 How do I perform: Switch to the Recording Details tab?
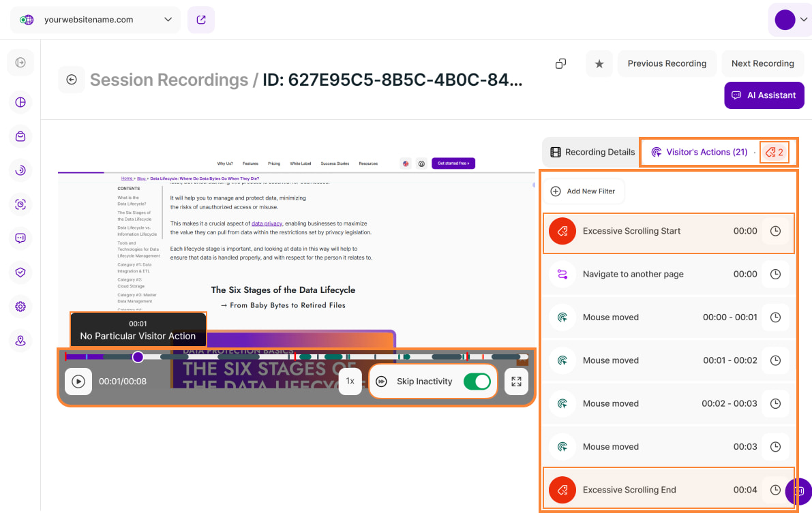coord(592,152)
